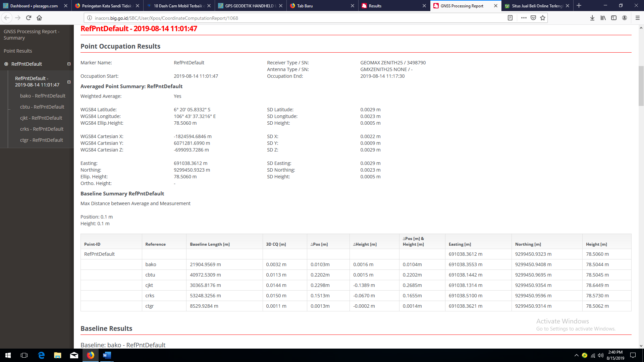644x362 pixels.
Task: Go to Firefox Home icon
Action: tap(39, 18)
